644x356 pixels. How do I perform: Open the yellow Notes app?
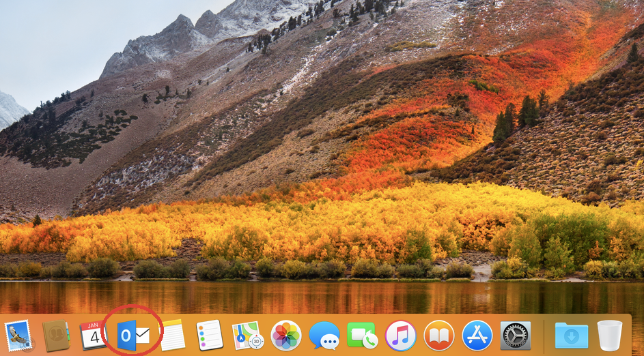coord(171,336)
